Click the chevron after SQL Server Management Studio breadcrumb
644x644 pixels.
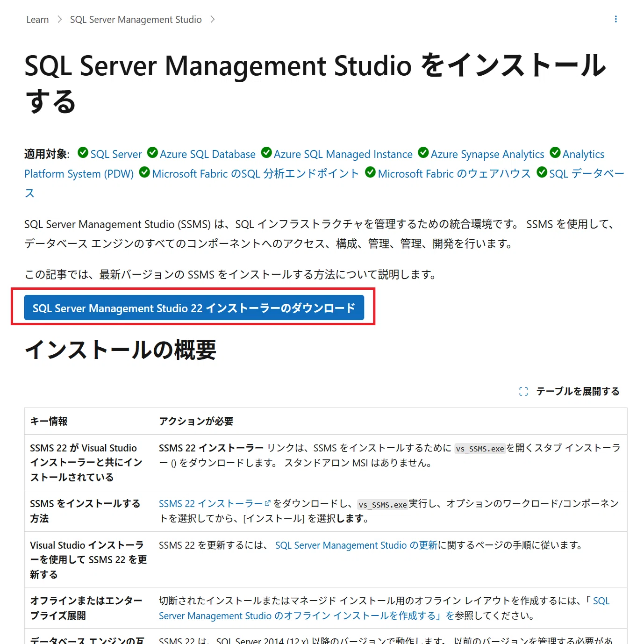click(x=213, y=20)
